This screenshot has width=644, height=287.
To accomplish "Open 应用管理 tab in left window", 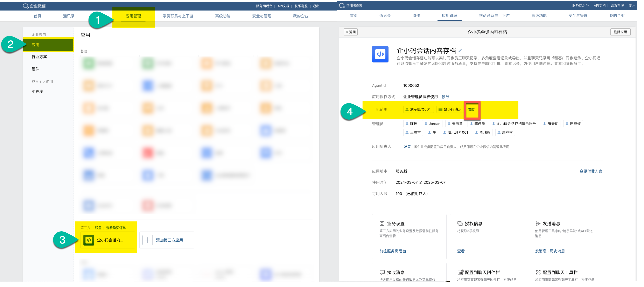I will (133, 16).
